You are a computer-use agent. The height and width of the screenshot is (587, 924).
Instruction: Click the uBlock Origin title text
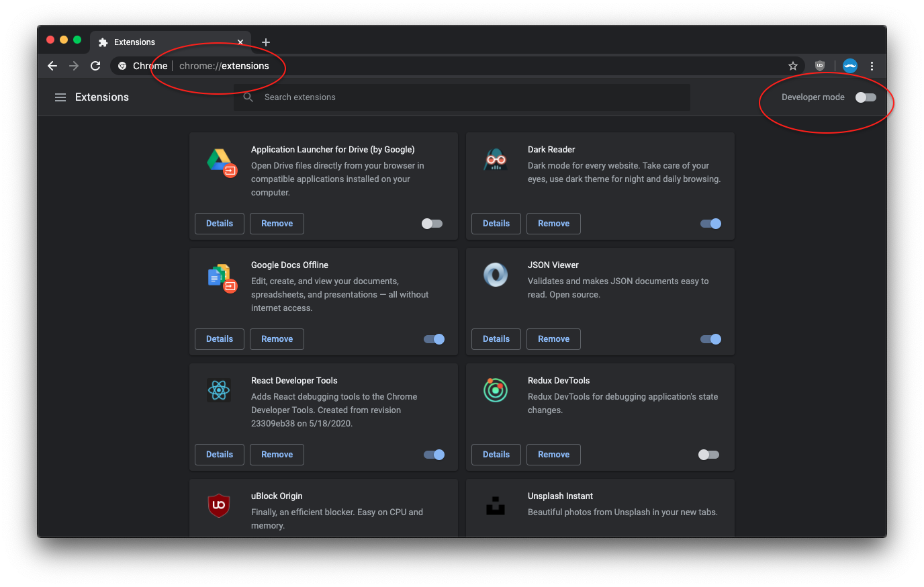pyautogui.click(x=277, y=496)
